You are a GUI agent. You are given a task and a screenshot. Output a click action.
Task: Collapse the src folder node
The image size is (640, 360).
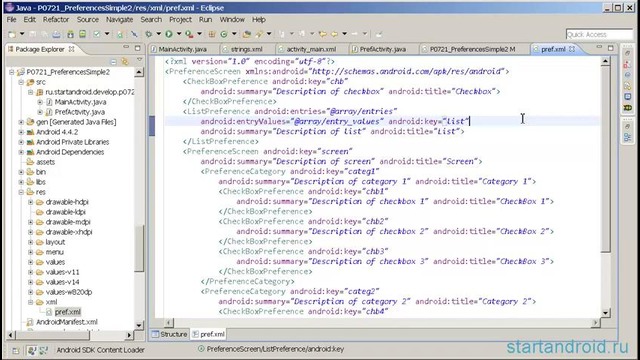click(x=21, y=82)
